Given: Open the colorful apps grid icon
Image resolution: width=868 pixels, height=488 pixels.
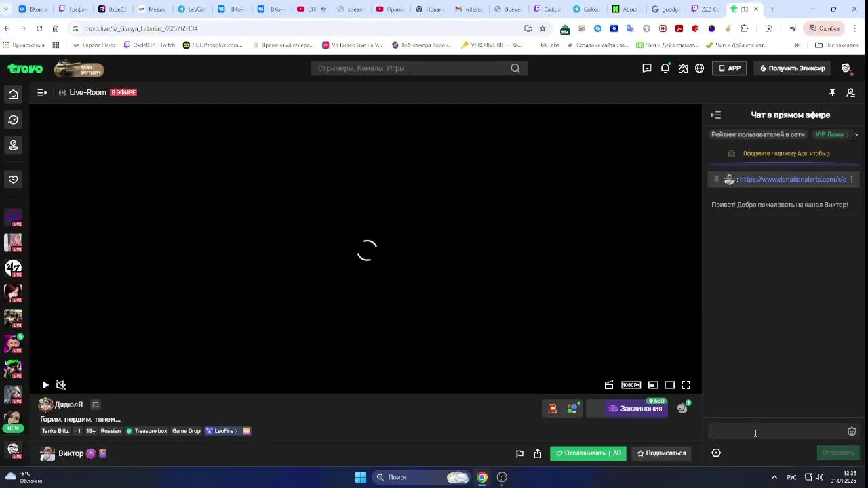Looking at the screenshot, I should tap(572, 409).
